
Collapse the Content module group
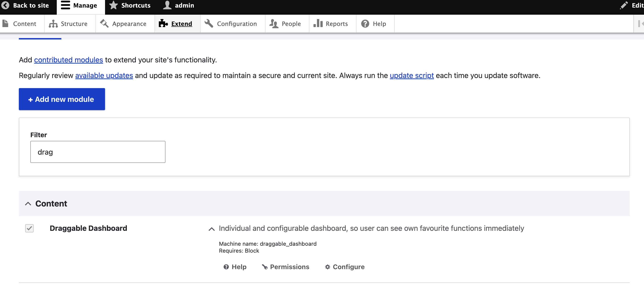[x=28, y=204]
